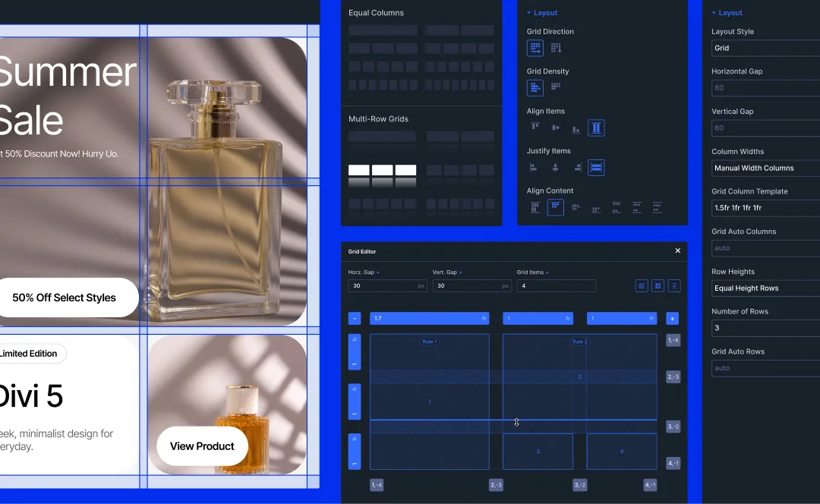Click the edit icon in Grid Editor toolbar

(642, 286)
